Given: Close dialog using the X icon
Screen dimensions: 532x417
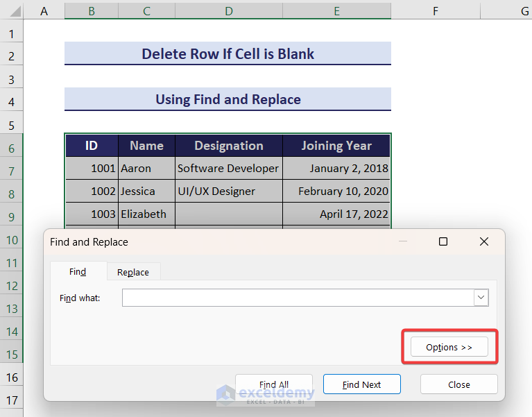Looking at the screenshot, I should click(x=484, y=241).
